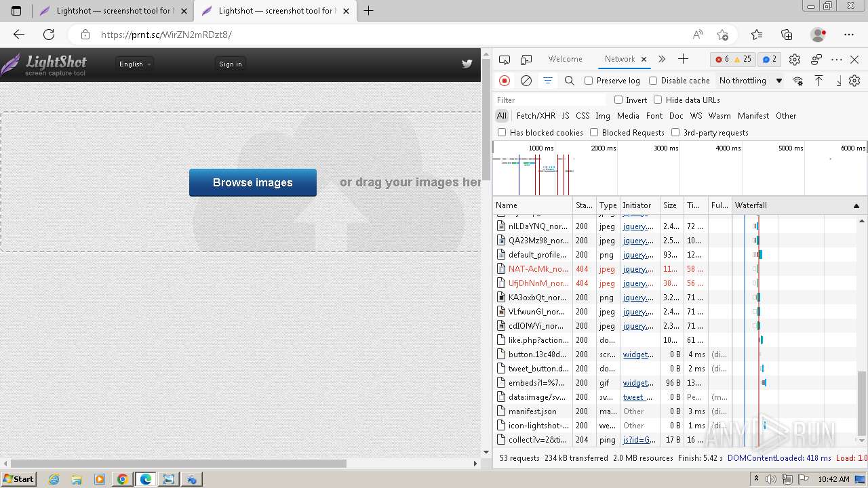Click the Inspect element picker icon
Screen dimensions: 868x488
[x=505, y=60]
